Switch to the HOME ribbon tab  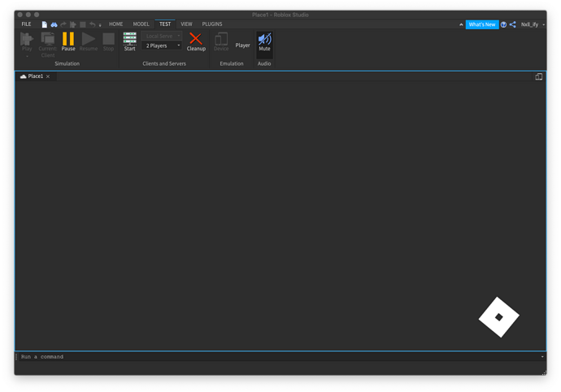pyautogui.click(x=116, y=24)
